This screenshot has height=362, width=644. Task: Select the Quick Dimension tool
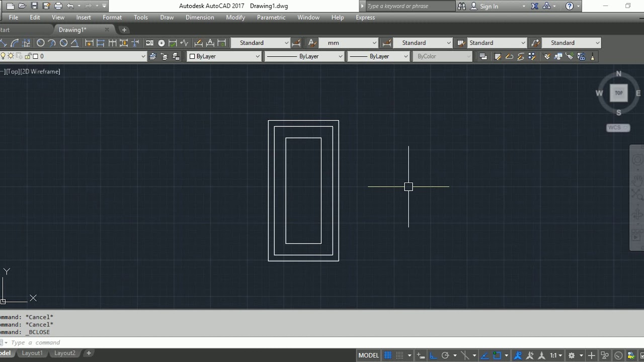tap(89, 43)
